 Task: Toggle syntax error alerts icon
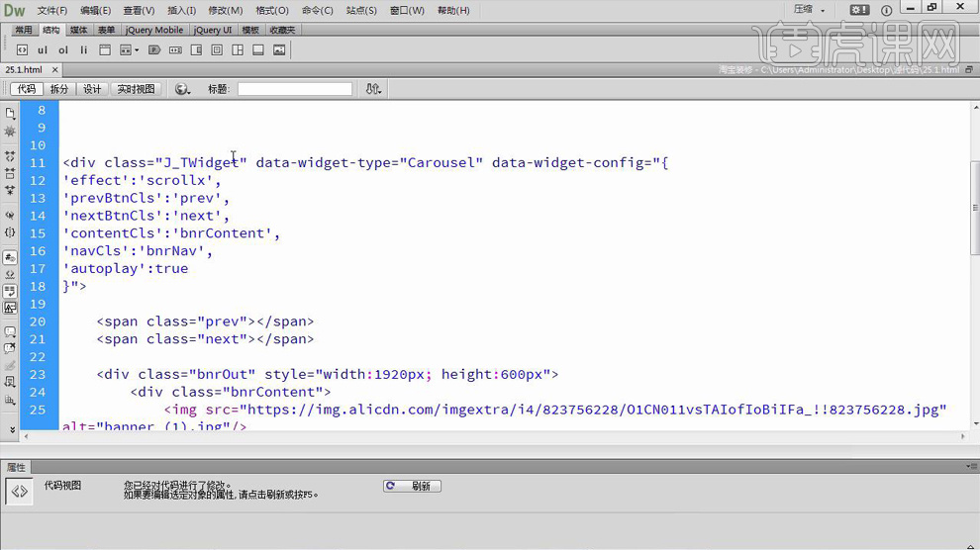coord(10,308)
